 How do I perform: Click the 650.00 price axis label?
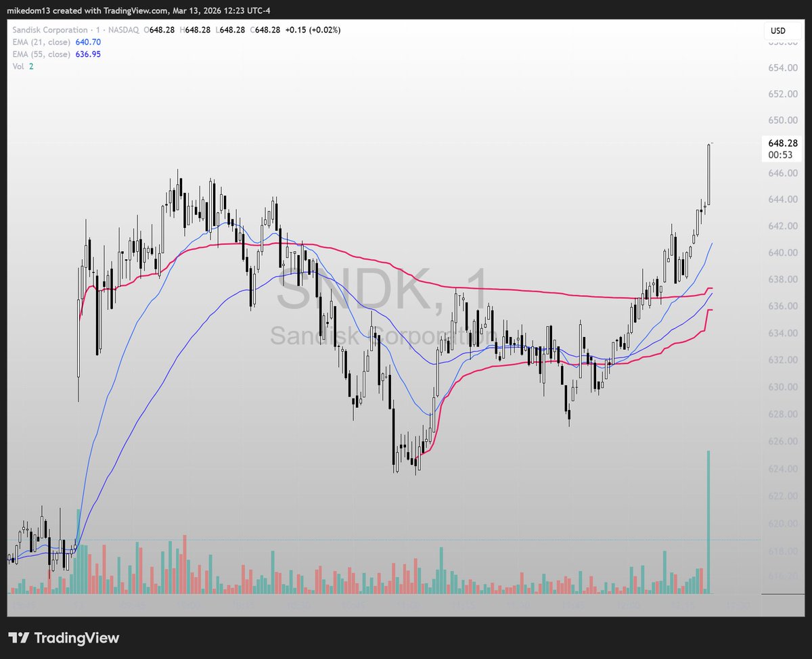click(x=782, y=120)
